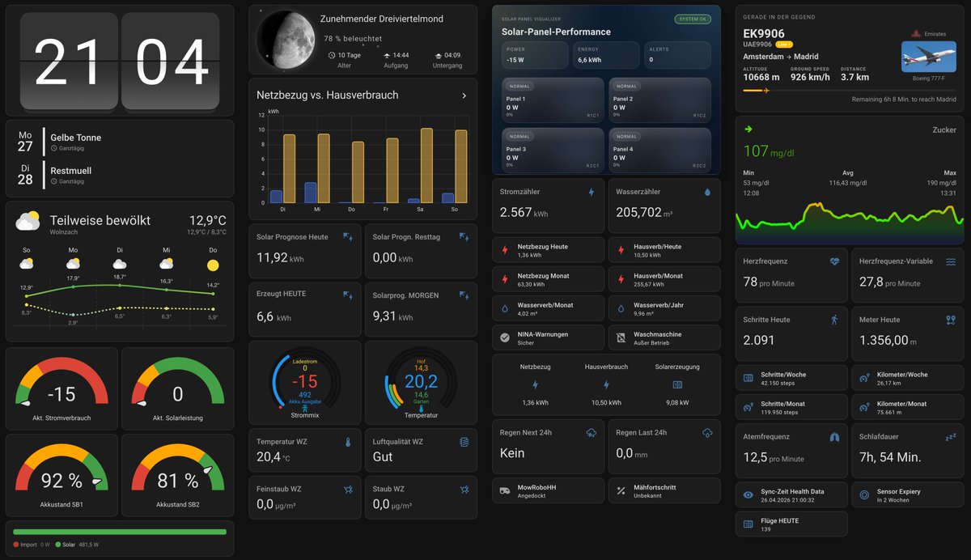971x560 pixels.
Task: Click the flip clock showing 21:04
Action: point(120,62)
